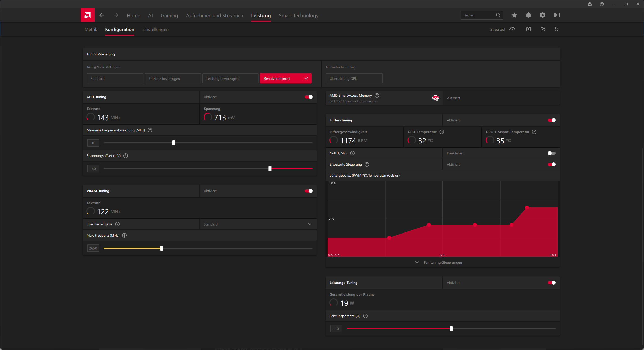Click the reset tuning arrow icon
Screen dimensions: 644x350
(x=556, y=29)
